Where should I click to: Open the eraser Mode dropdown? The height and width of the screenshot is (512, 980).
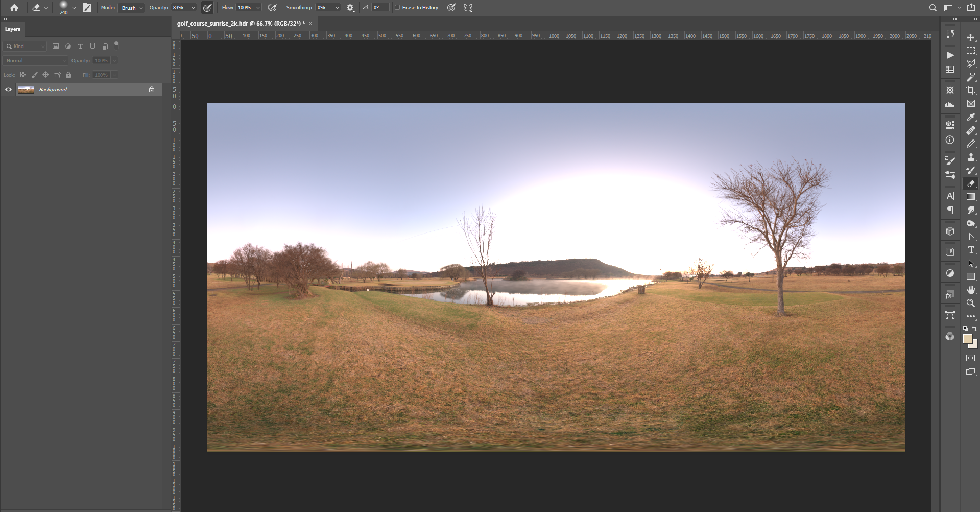point(131,8)
